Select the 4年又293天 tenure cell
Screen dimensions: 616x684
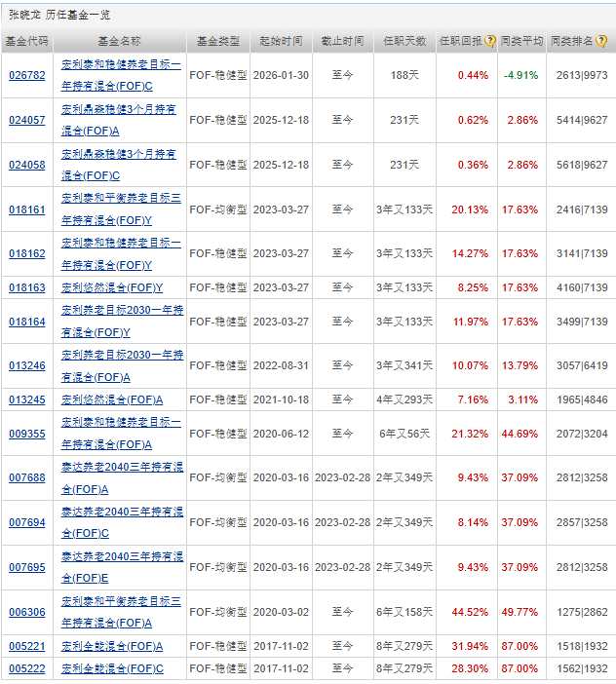pyautogui.click(x=404, y=399)
